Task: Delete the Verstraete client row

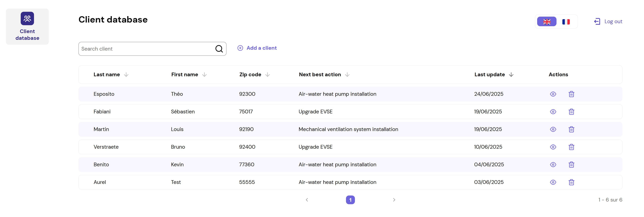Action: pos(571,147)
